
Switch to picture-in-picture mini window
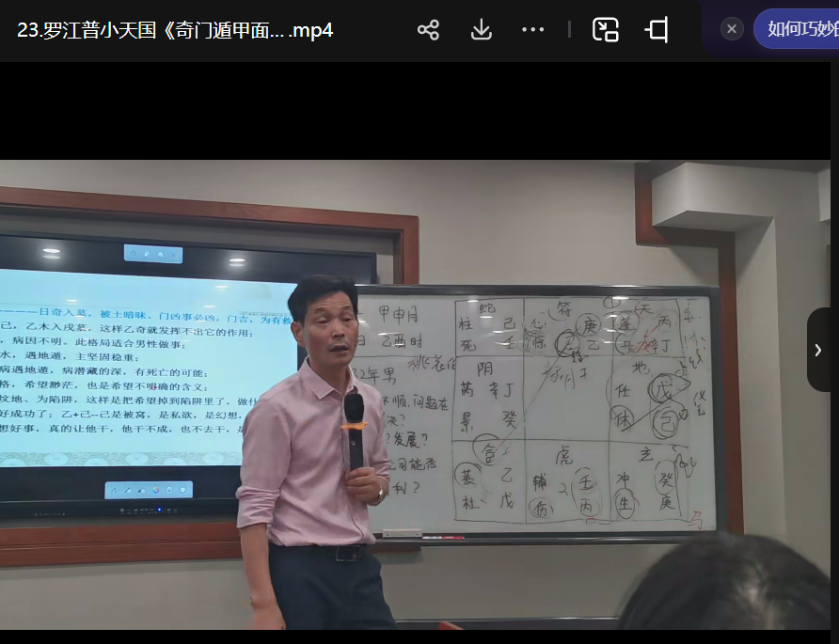tap(605, 30)
